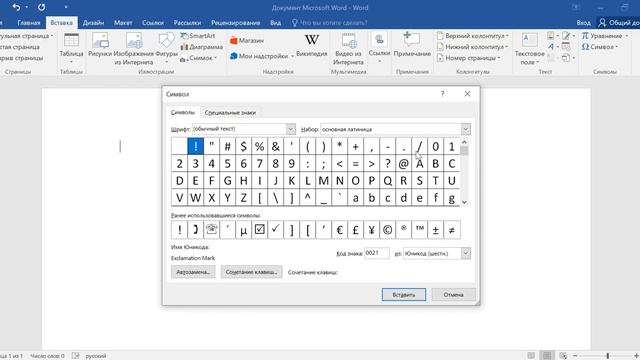Select the euro sign recent symbol
The image size is (640, 360).
(339, 230)
